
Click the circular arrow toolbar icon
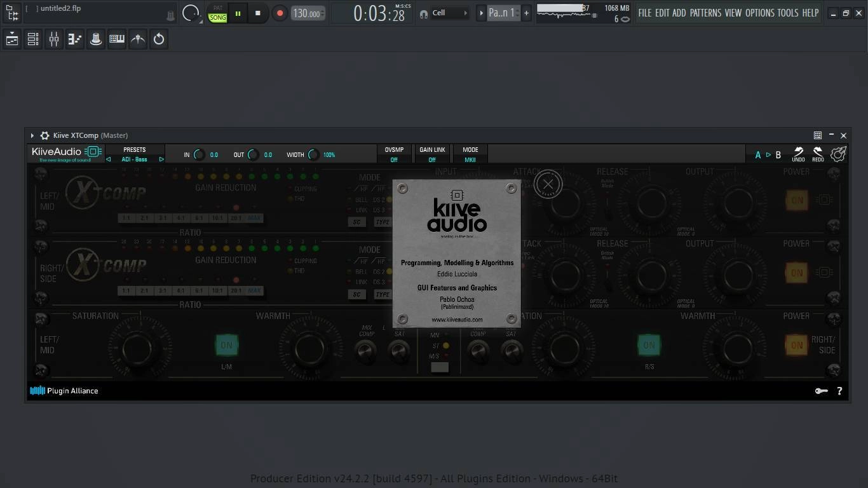point(159,39)
